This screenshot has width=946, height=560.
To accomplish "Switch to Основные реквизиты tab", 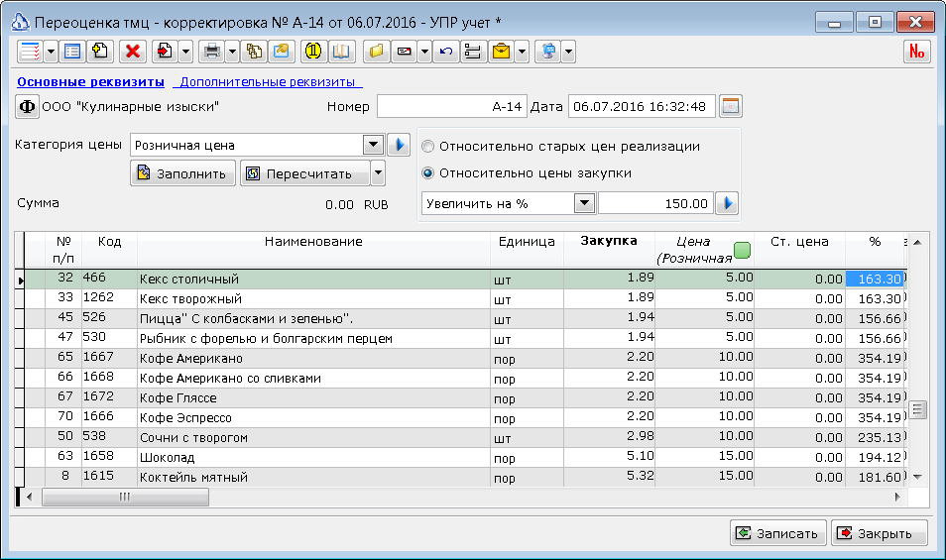I will 90,82.
